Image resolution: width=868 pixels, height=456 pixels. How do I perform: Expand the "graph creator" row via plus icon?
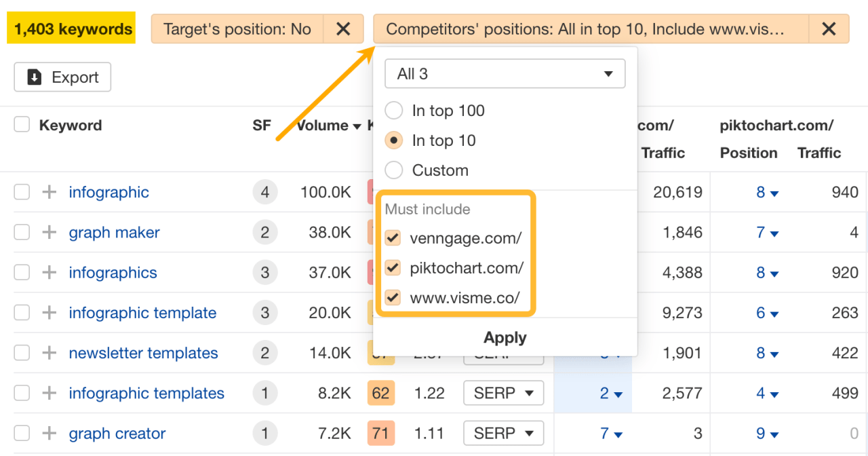(x=47, y=433)
